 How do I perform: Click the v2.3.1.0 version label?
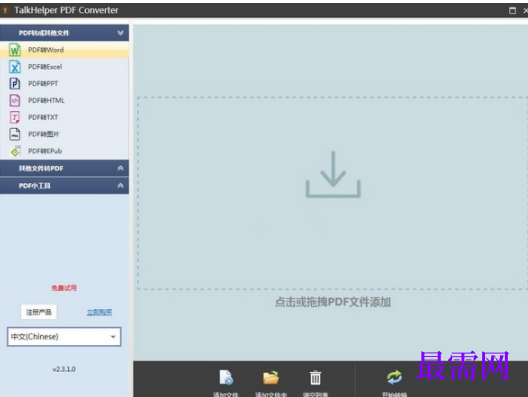pyautogui.click(x=64, y=369)
